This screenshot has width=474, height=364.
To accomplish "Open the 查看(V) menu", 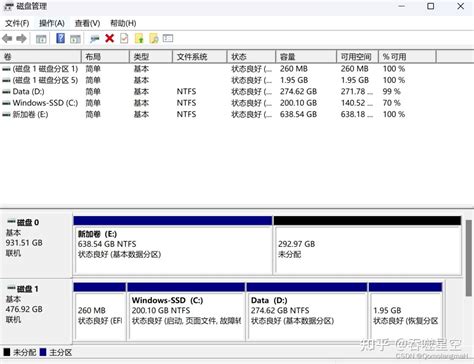I will pyautogui.click(x=87, y=23).
